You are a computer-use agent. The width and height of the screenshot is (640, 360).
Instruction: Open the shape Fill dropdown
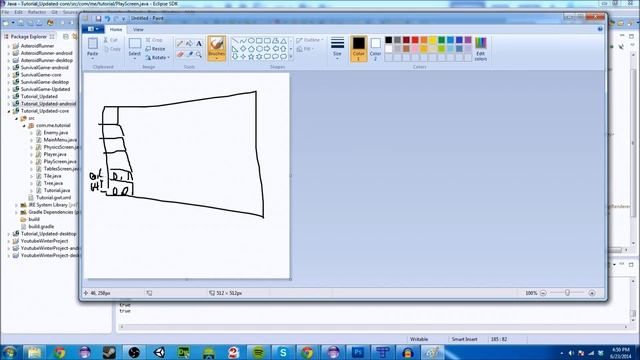coord(305,49)
